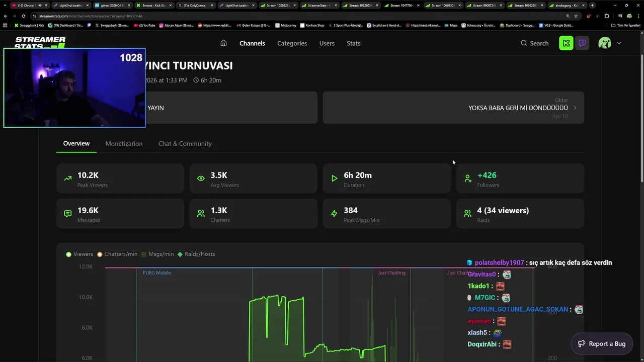The height and width of the screenshot is (362, 644).
Task: Click the 4 (34 viewers) Raids value
Action: [x=503, y=210]
